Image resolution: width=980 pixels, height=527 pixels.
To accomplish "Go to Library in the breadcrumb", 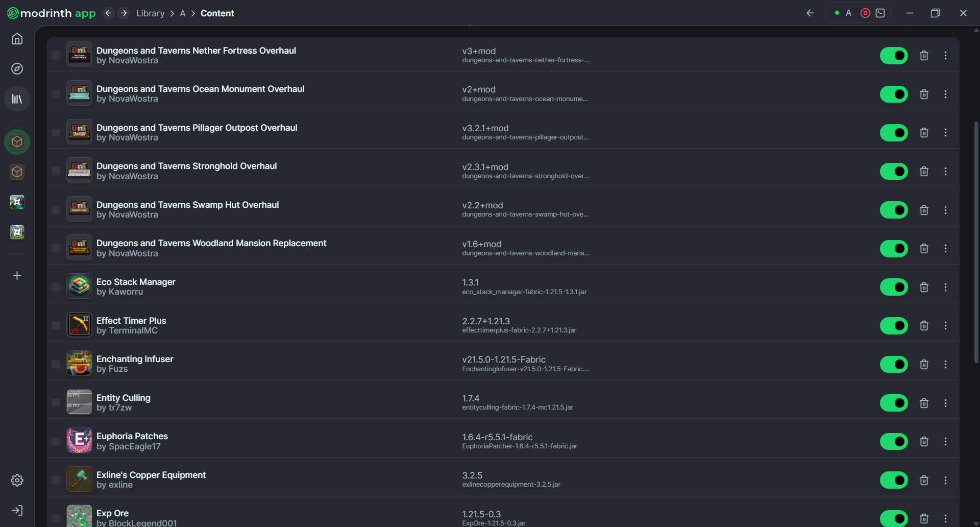I will click(x=151, y=13).
